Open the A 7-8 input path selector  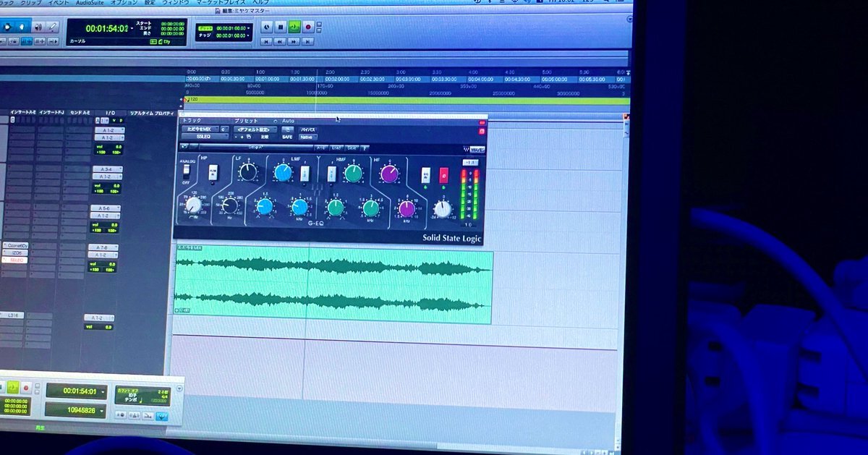(103, 247)
